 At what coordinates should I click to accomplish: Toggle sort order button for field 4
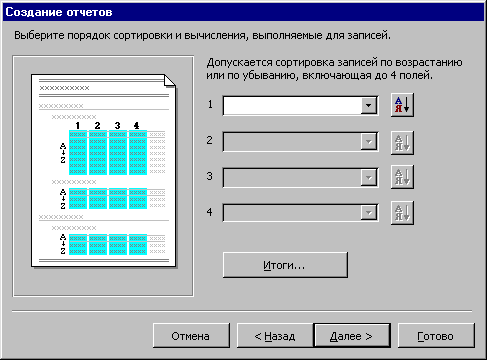click(x=402, y=213)
